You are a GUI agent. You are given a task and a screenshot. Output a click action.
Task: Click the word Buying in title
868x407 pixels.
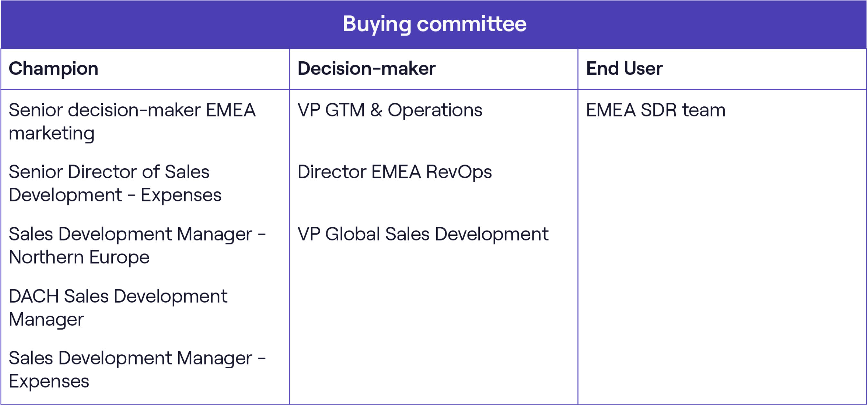[377, 24]
